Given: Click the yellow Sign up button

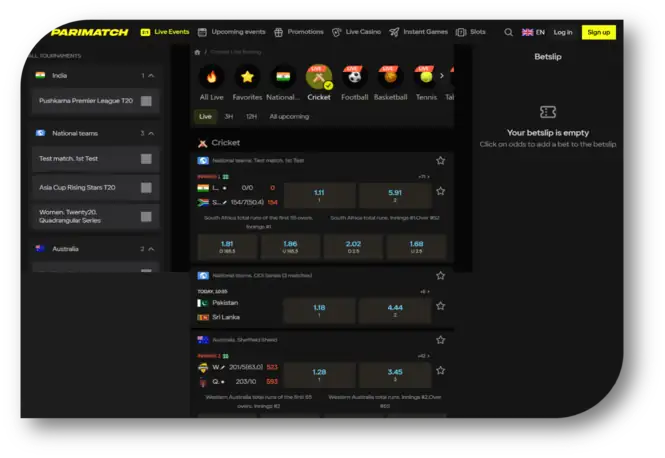Looking at the screenshot, I should [599, 32].
